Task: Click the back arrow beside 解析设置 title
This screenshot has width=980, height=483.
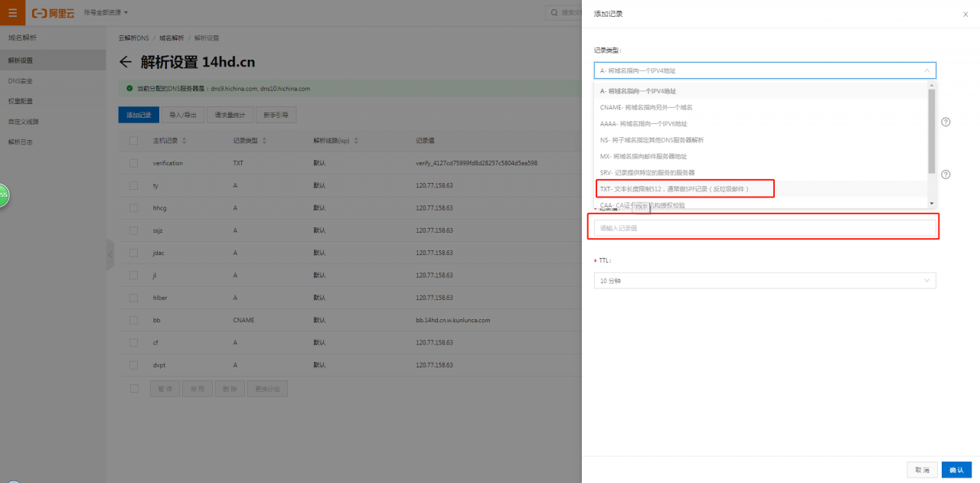Action: 126,63
